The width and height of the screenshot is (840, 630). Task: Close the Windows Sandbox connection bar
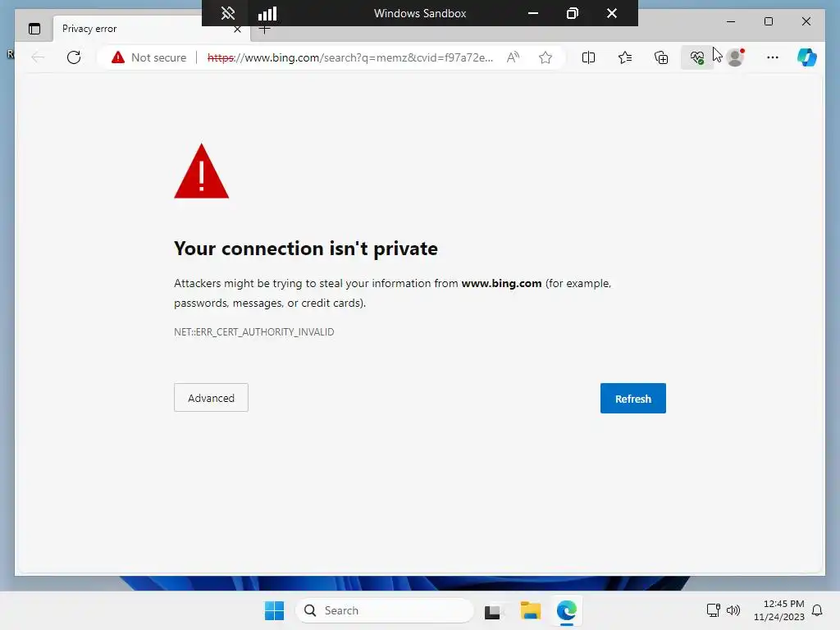coord(612,13)
